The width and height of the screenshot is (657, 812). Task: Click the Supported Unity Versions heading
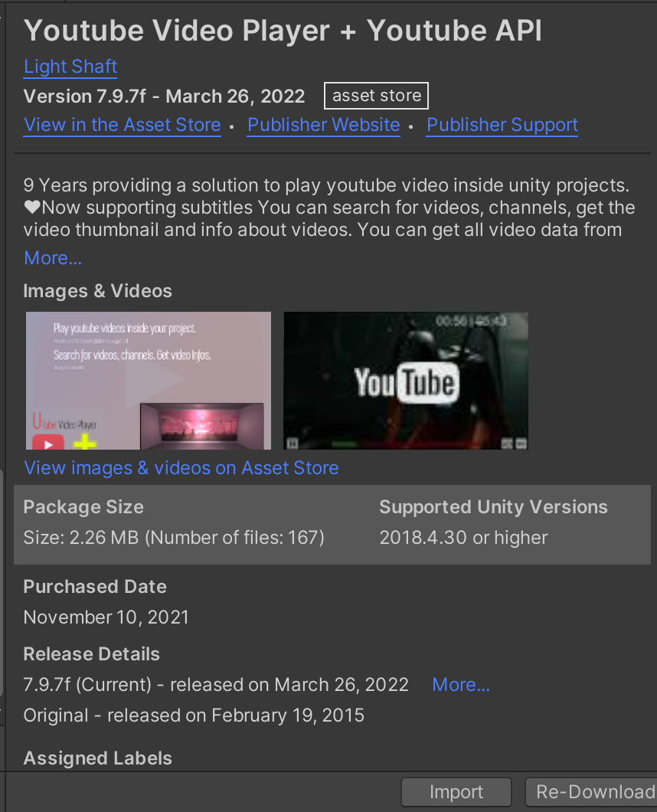(493, 507)
